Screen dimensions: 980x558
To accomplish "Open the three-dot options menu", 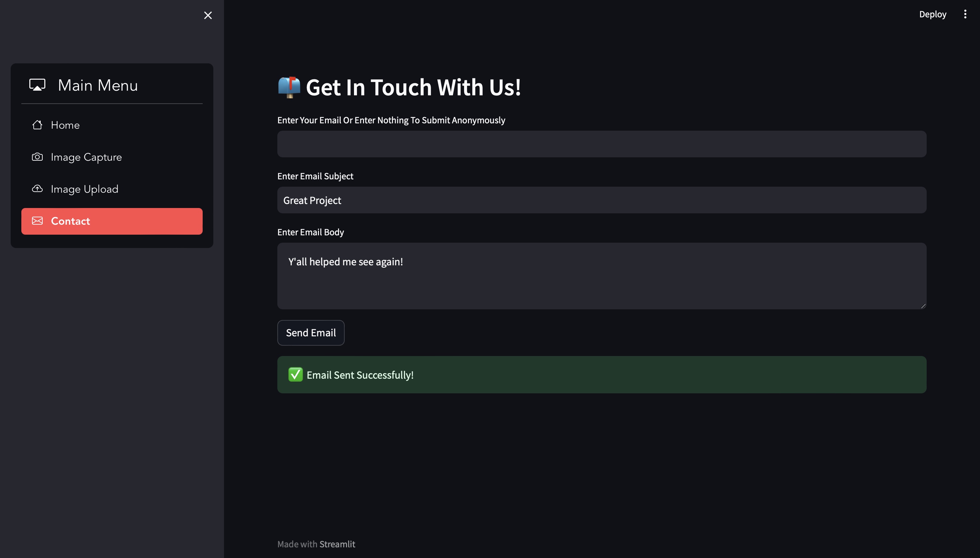I will (x=965, y=14).
